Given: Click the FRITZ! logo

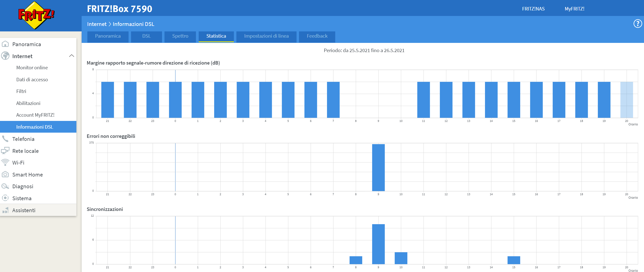Looking at the screenshot, I should coord(36,15).
